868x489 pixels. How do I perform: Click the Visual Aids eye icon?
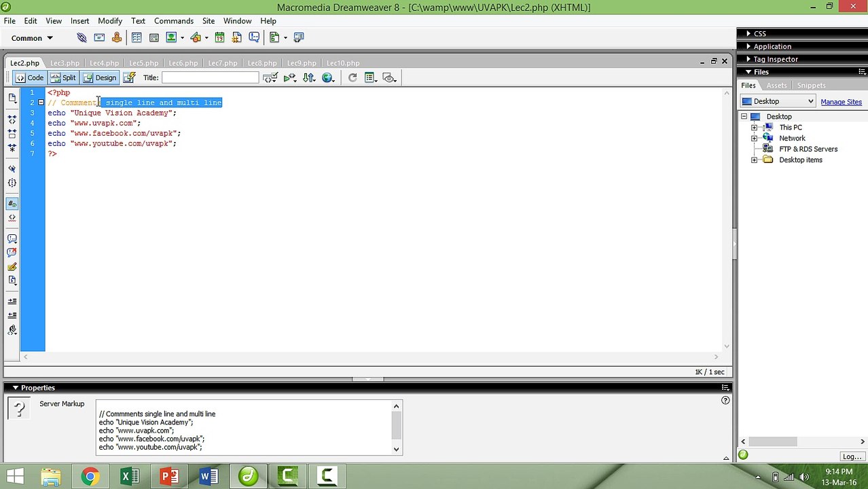[389, 77]
